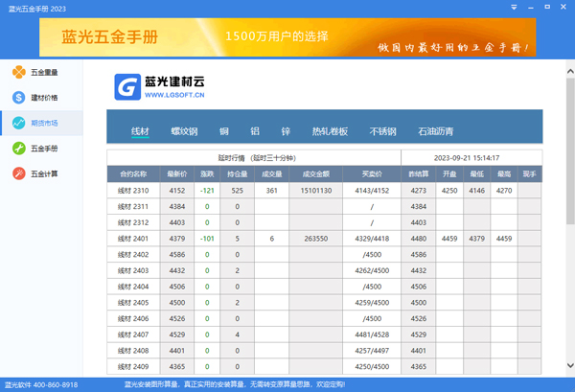Viewport: 575px width, 392px height.
Task: Switch to the 不锈钢 tab
Action: point(382,131)
